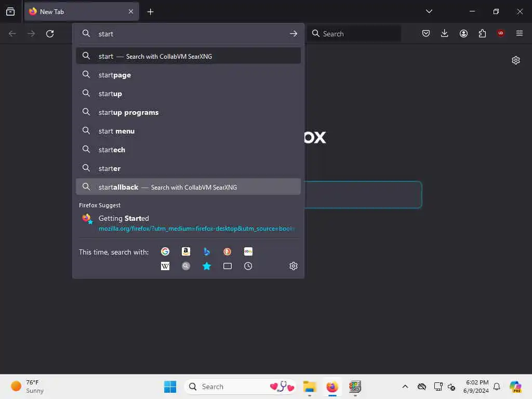Image resolution: width=532 pixels, height=399 pixels.
Task: Open File Explorer from the taskbar
Action: [x=310, y=387]
